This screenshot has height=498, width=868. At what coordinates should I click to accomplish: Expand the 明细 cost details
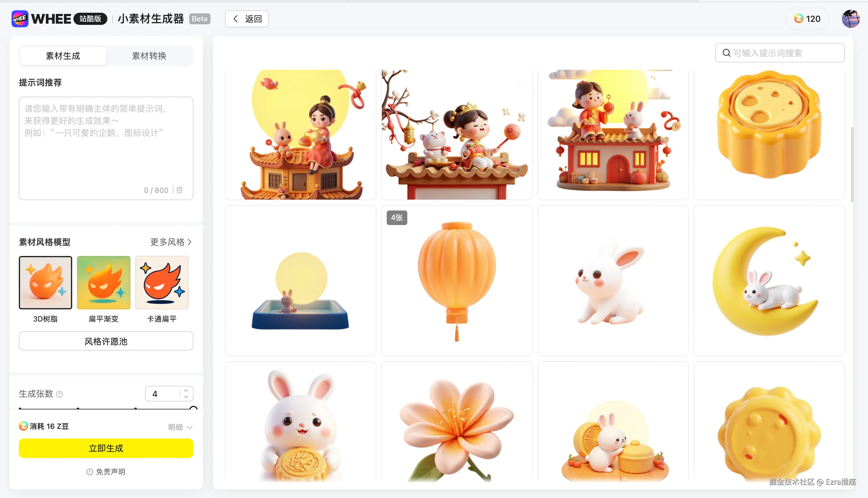pyautogui.click(x=180, y=427)
